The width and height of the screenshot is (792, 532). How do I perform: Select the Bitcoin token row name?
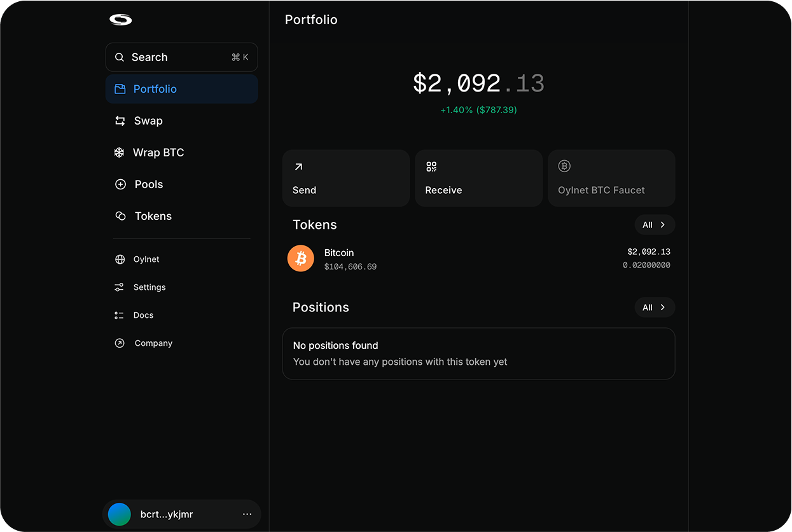tap(339, 252)
